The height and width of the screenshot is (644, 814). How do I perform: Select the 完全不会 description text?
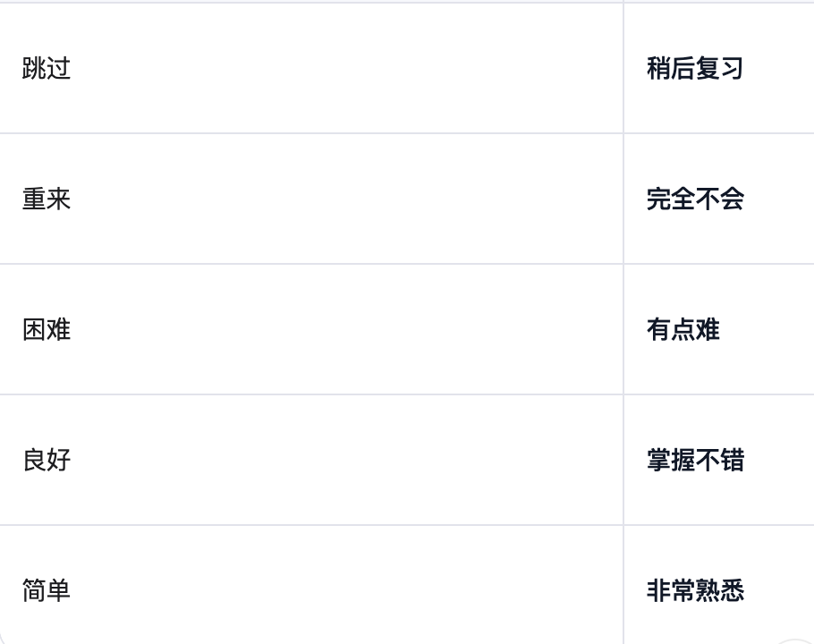pos(695,199)
